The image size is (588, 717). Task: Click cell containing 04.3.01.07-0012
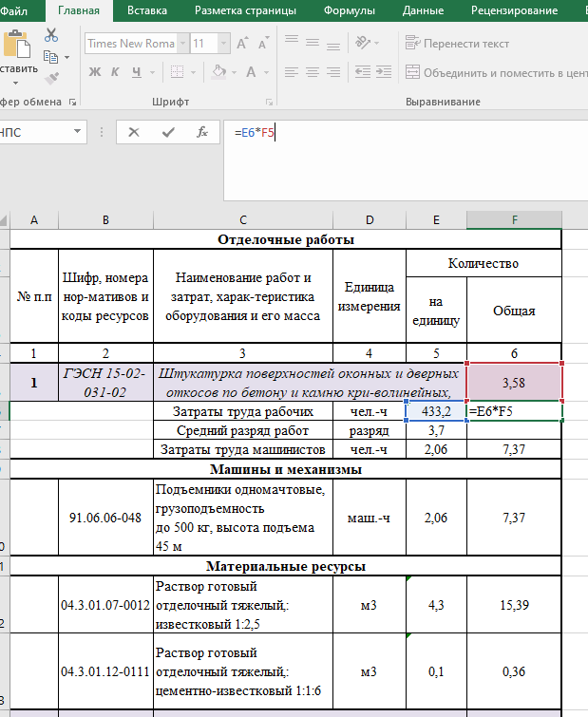pyautogui.click(x=105, y=605)
